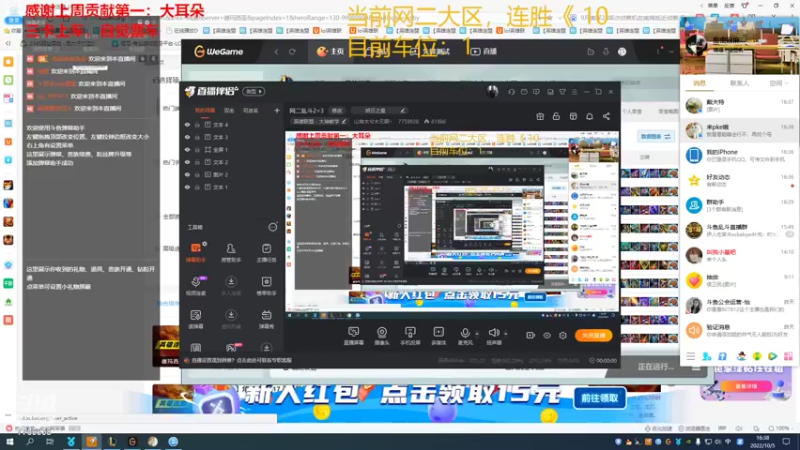This screenshot has width=800, height=450.
Task: Open QQ chat 我的iPhone
Action: [x=739, y=155]
